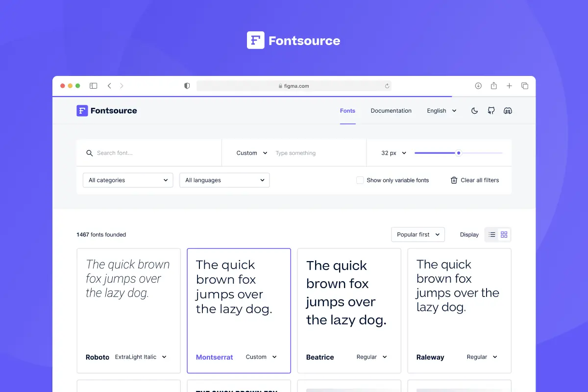The width and height of the screenshot is (588, 392).
Task: Open the Popular first sort dropdown
Action: point(417,234)
